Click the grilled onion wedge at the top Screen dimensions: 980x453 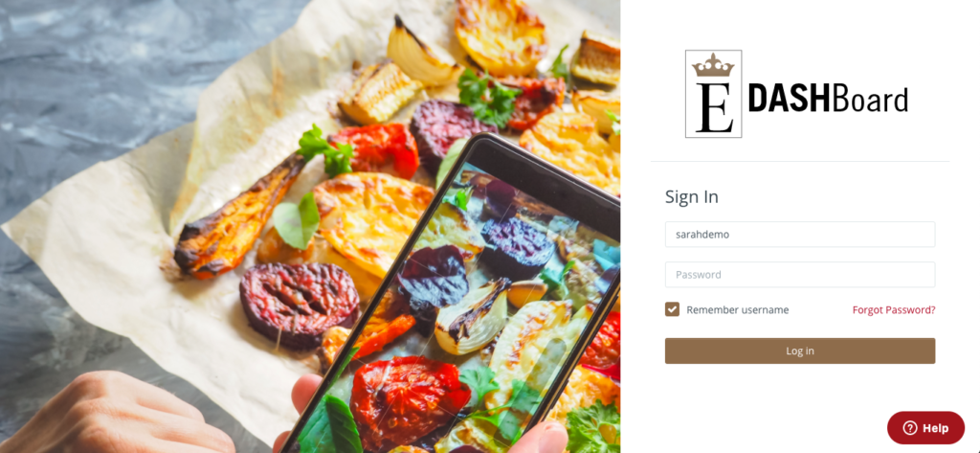point(422,54)
